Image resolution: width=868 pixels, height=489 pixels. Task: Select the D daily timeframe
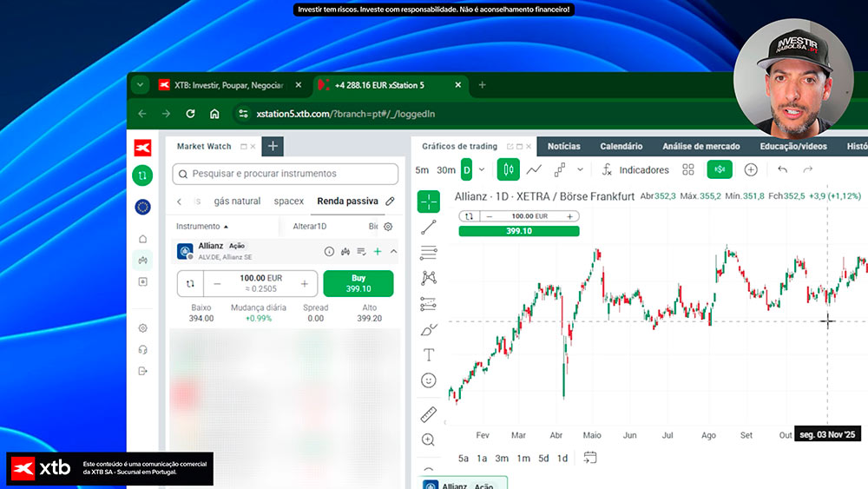(467, 169)
